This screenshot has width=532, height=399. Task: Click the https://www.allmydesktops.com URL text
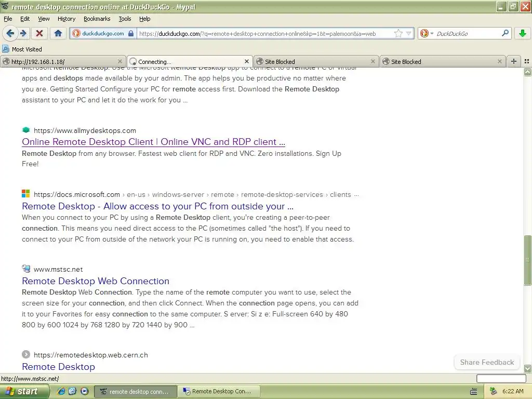pyautogui.click(x=85, y=130)
